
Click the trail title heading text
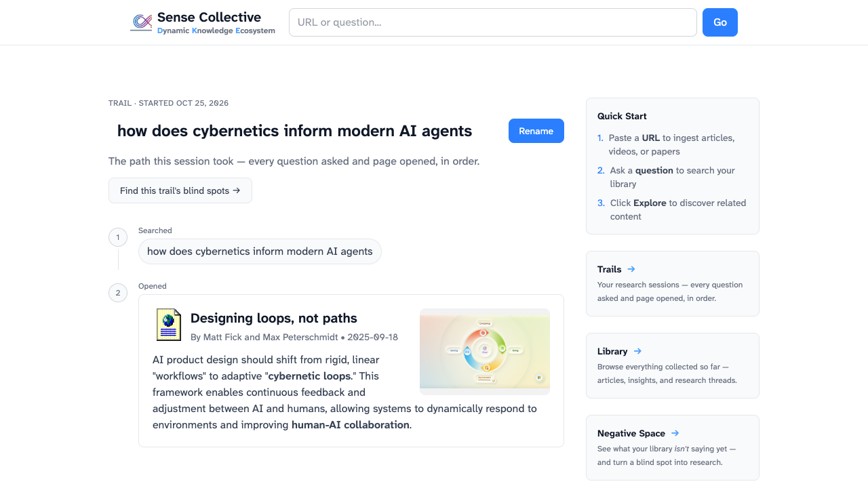pyautogui.click(x=295, y=131)
